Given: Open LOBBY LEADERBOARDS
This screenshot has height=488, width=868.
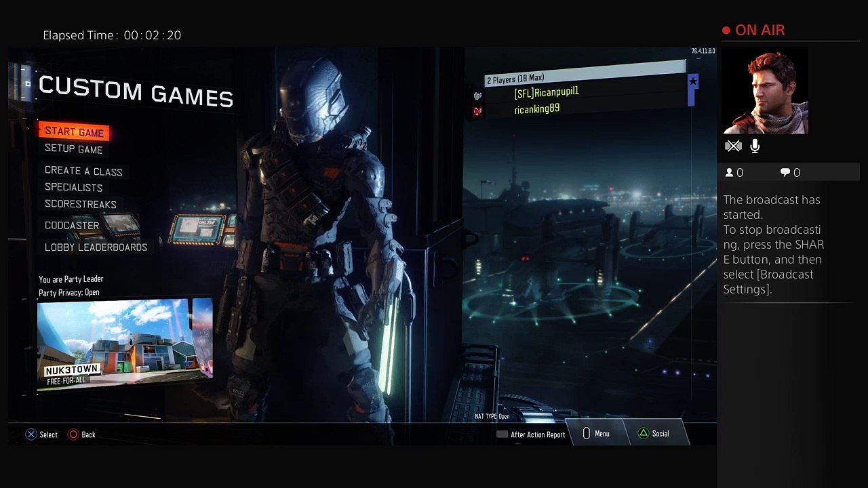Looking at the screenshot, I should 96,247.
